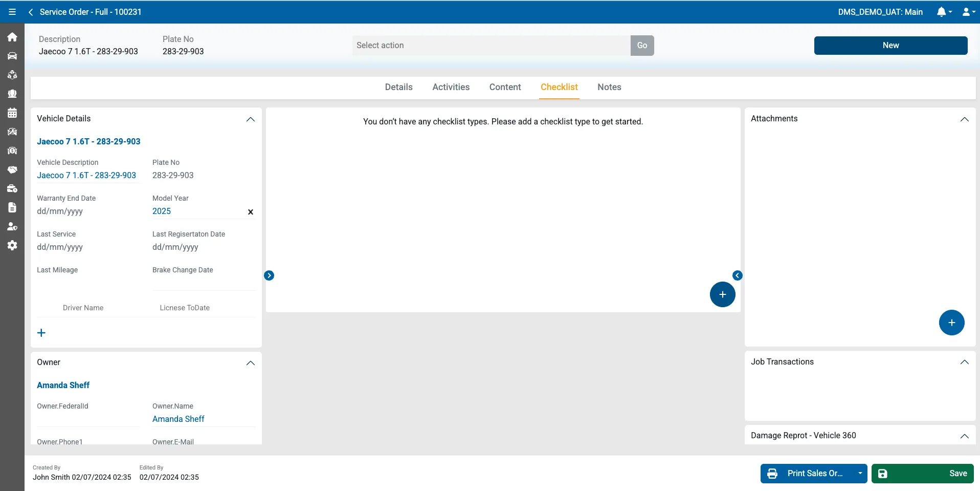Open the settings gear icon in sidebar
The height and width of the screenshot is (491, 980).
click(12, 245)
